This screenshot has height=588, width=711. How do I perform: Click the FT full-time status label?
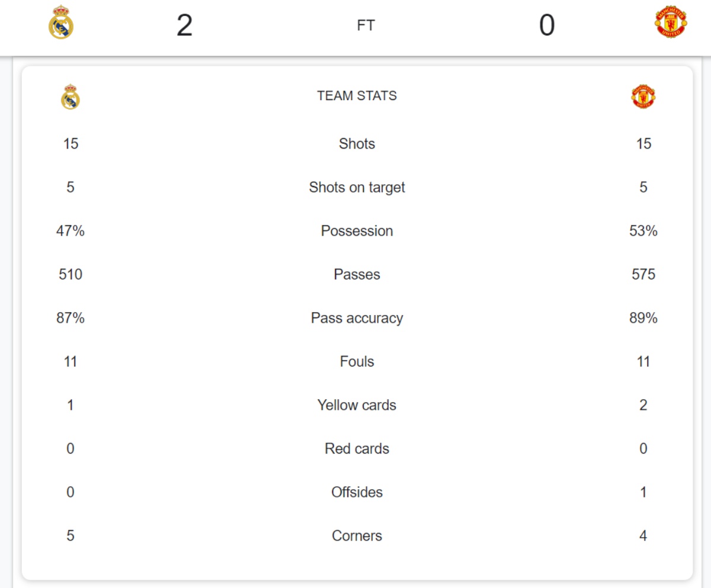click(366, 26)
